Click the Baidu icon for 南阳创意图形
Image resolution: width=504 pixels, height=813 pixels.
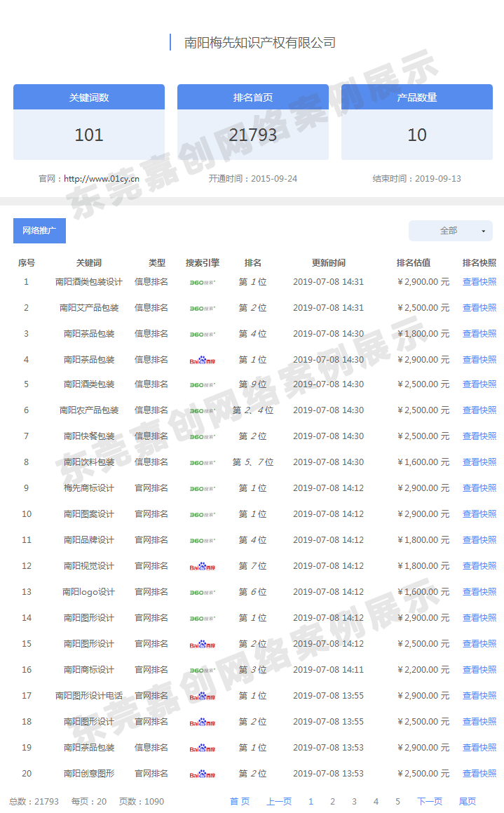click(x=203, y=774)
